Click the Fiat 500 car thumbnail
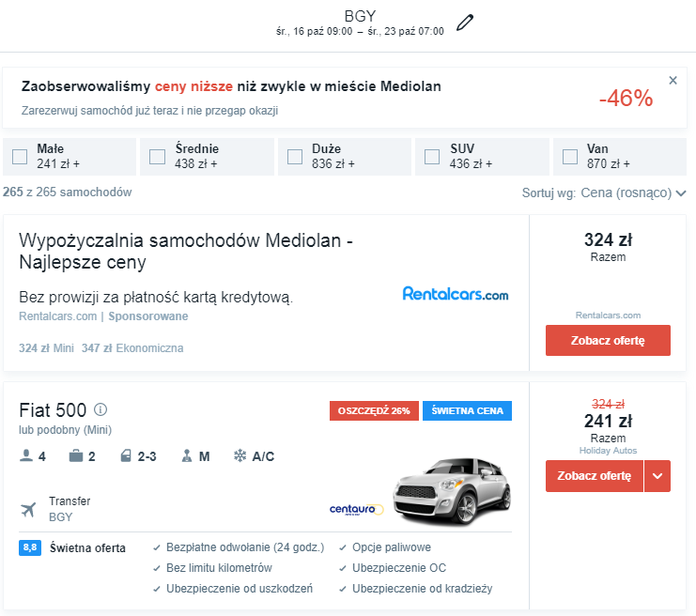The width and height of the screenshot is (696, 616). tap(451, 490)
